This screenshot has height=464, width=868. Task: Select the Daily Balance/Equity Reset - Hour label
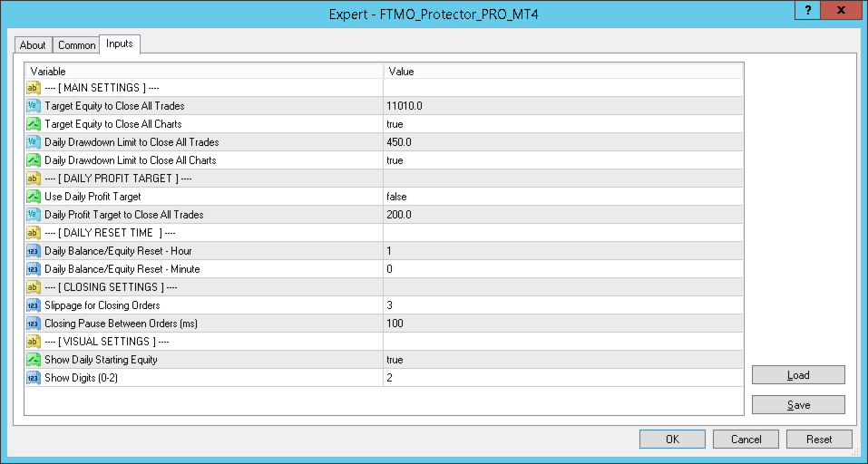[118, 251]
